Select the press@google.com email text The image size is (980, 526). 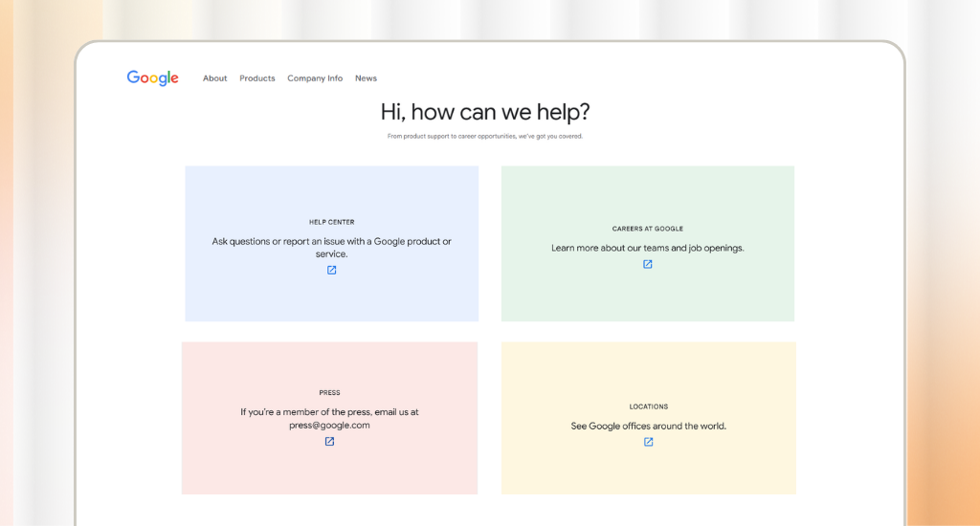329,426
